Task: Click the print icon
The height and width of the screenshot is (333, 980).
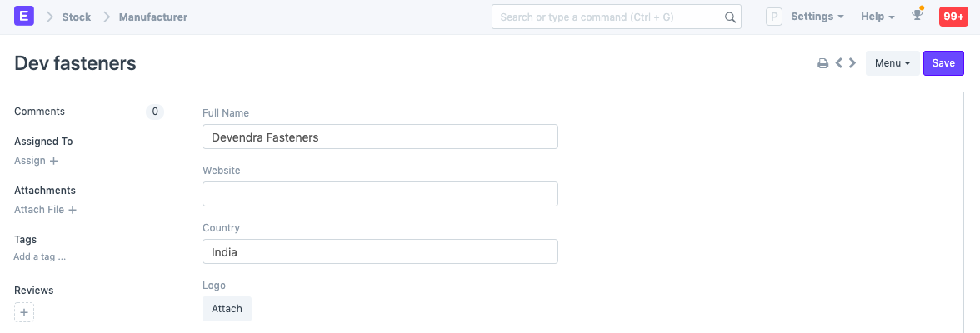Action: (x=822, y=63)
